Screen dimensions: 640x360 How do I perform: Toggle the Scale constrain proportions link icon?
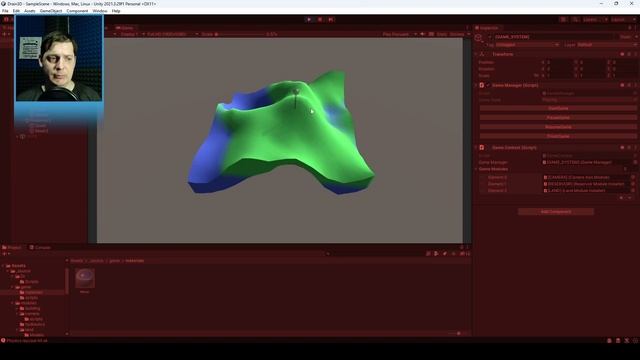(x=536, y=76)
